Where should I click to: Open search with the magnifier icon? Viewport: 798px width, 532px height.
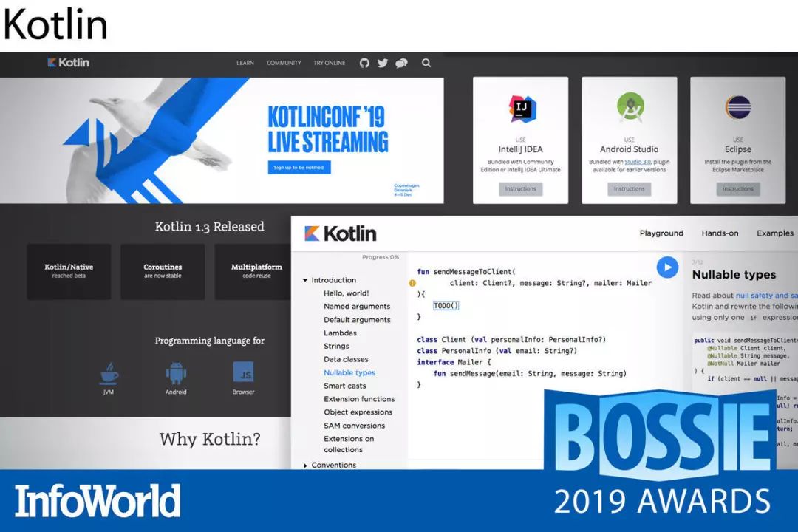tap(426, 64)
